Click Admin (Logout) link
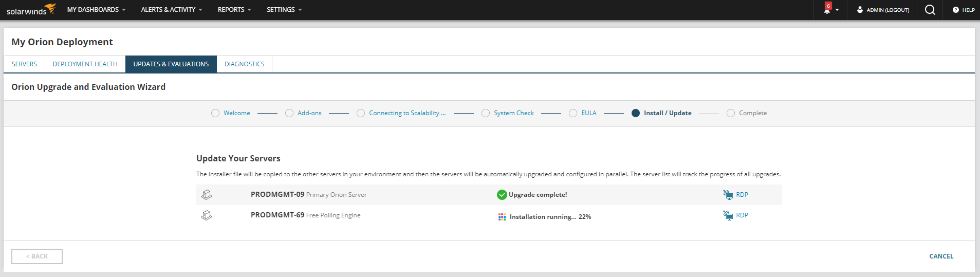Image resolution: width=980 pixels, height=277 pixels. coord(887,10)
